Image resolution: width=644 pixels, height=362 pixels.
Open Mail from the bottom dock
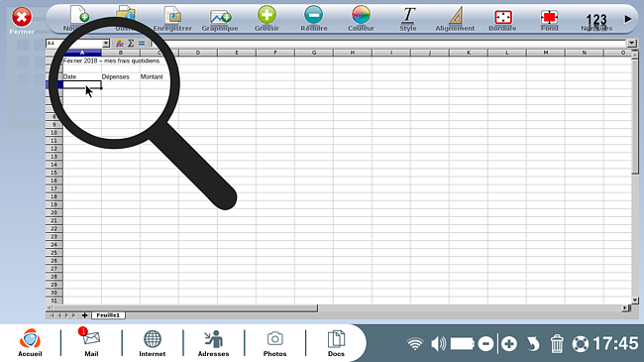[x=91, y=342]
